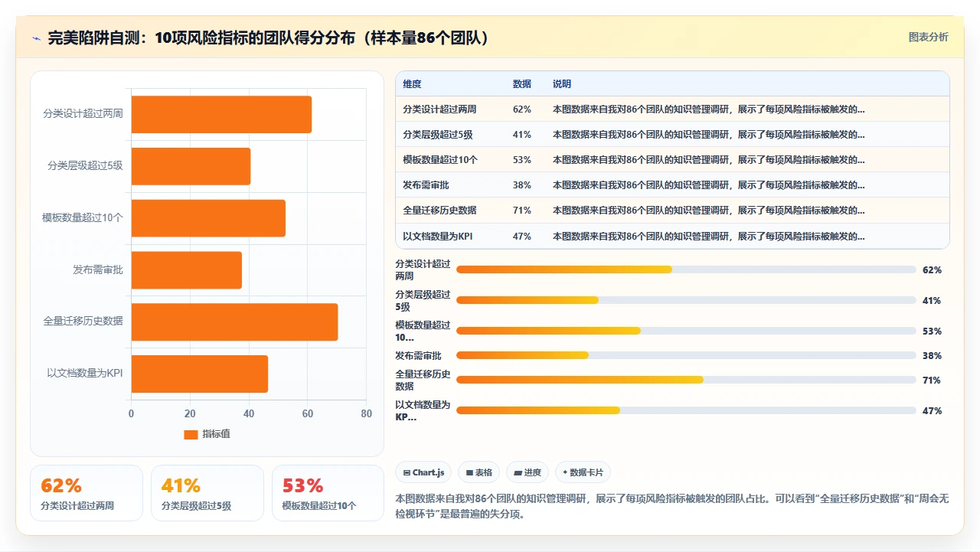980x552 pixels.
Task: Click y-axis label 发布需审批
Action: coord(98,269)
